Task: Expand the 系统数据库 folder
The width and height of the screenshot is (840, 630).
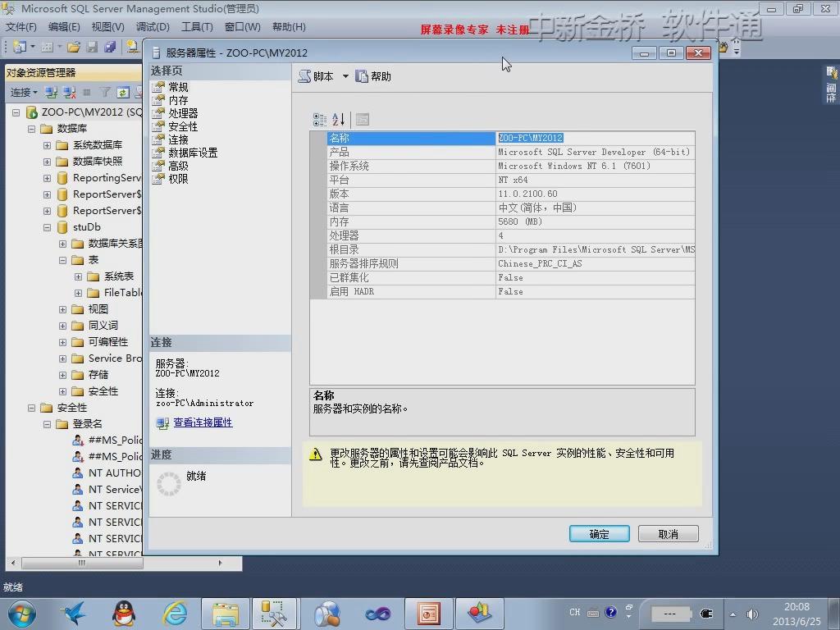Action: (x=47, y=145)
